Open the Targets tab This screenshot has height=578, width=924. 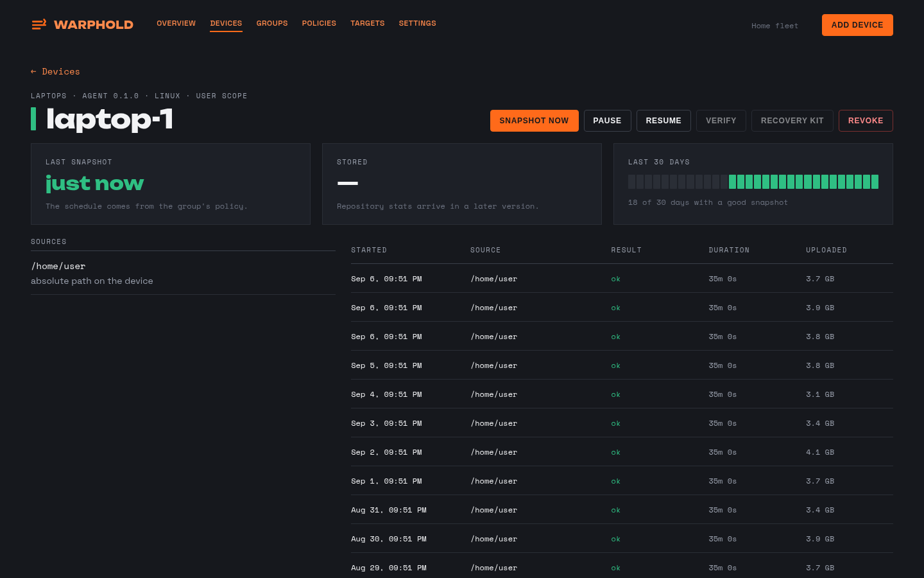coord(368,23)
